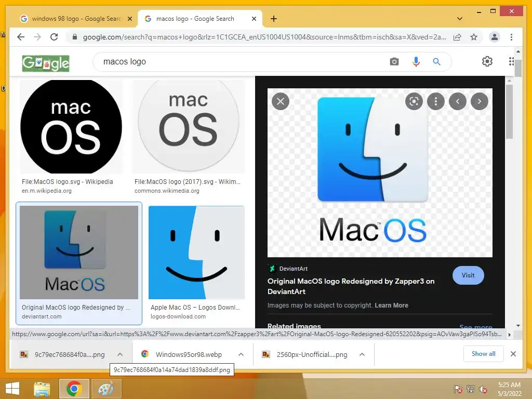Close the downloads bar
Viewport: 532px width, 399px height.
[513, 354]
